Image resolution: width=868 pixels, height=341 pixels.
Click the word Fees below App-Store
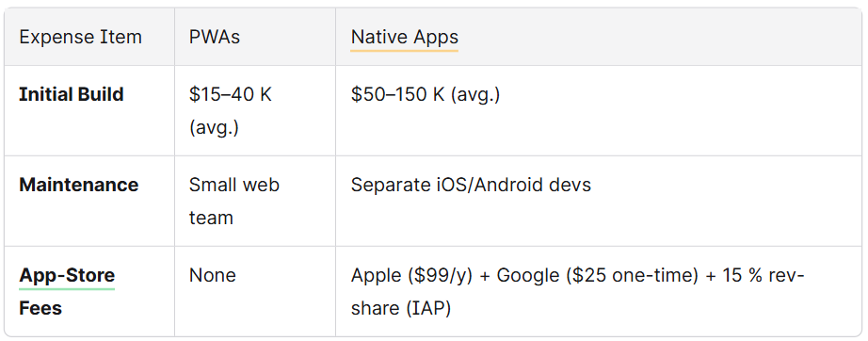pyautogui.click(x=40, y=308)
